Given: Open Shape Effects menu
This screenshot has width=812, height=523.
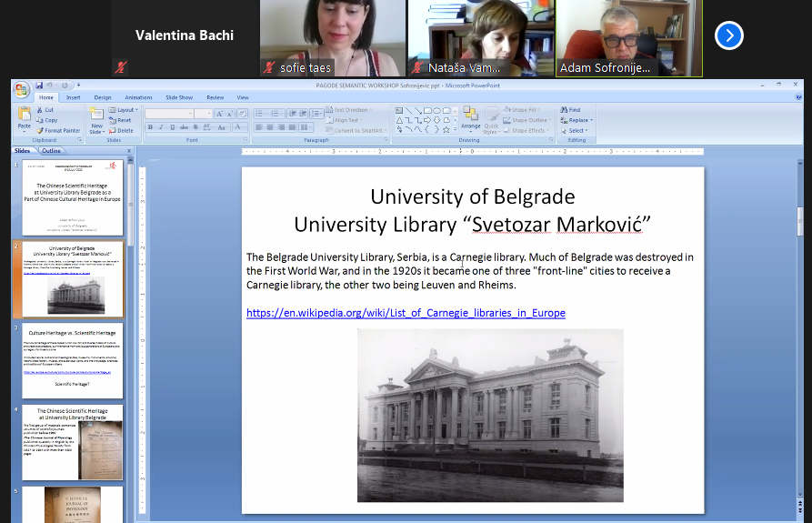Looking at the screenshot, I should coord(526,130).
